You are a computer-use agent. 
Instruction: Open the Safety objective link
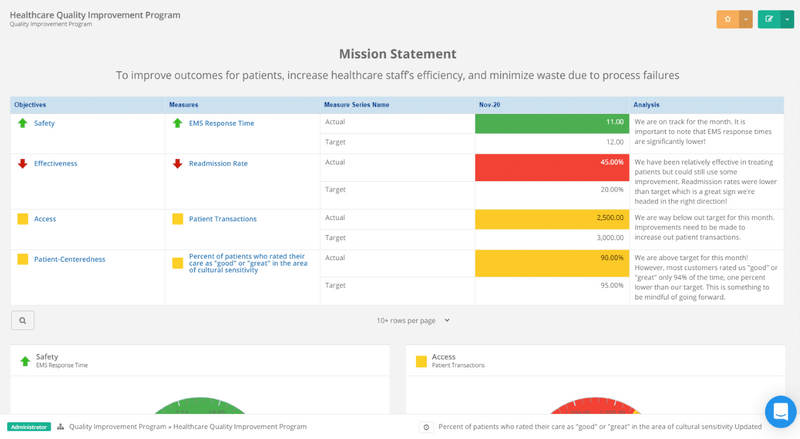tap(44, 123)
